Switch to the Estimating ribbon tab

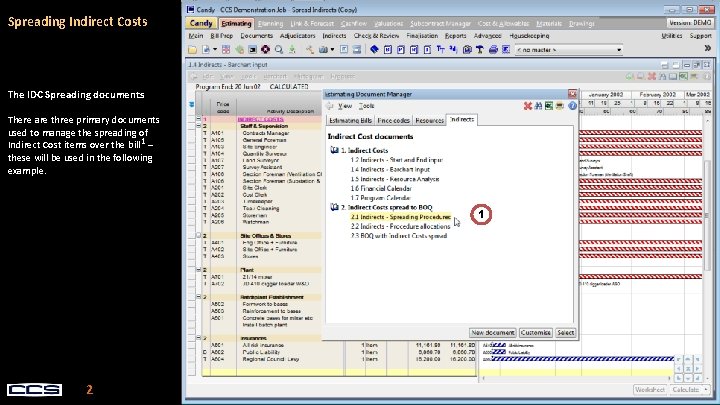236,23
